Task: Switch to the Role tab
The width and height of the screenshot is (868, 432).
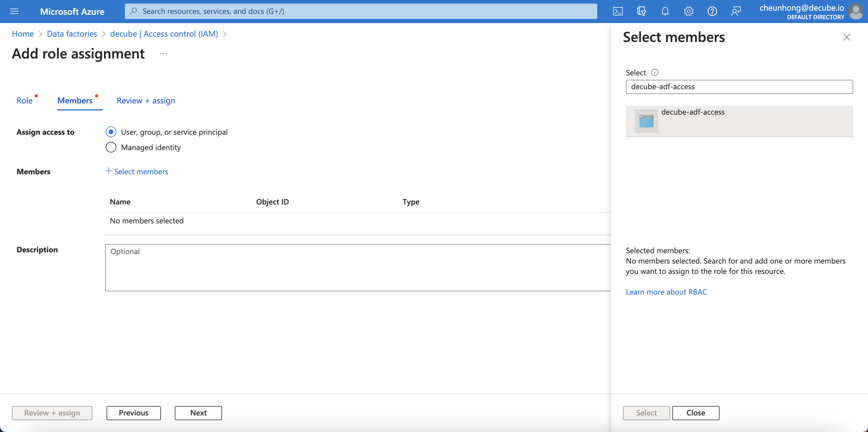Action: 25,100
